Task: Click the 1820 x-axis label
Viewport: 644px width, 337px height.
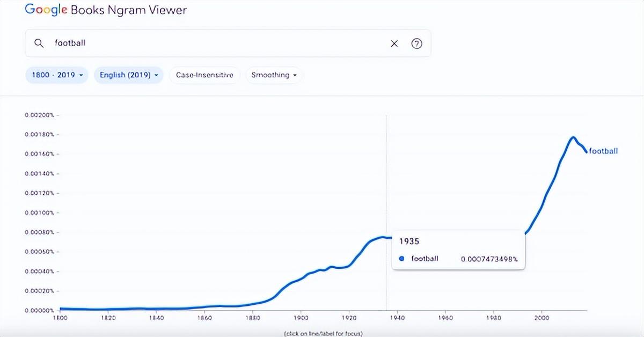Action: (x=108, y=318)
